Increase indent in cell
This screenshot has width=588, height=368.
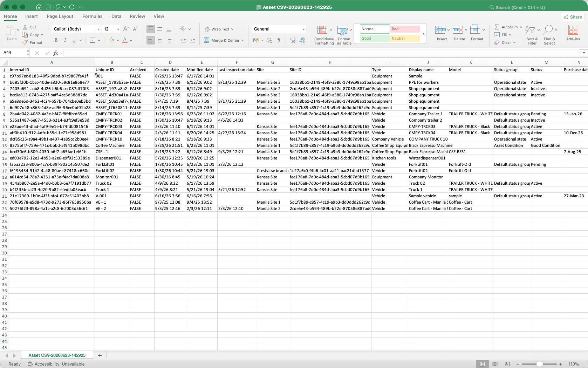[x=192, y=40]
